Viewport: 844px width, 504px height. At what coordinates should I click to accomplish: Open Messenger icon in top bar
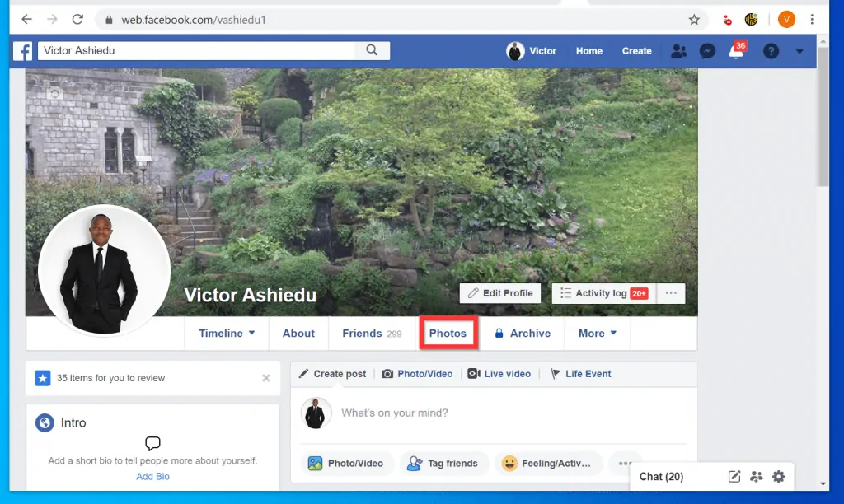[706, 51]
